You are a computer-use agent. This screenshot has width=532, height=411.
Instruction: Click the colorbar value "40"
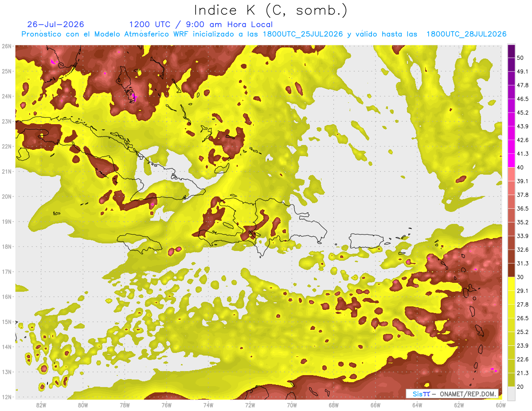click(521, 168)
